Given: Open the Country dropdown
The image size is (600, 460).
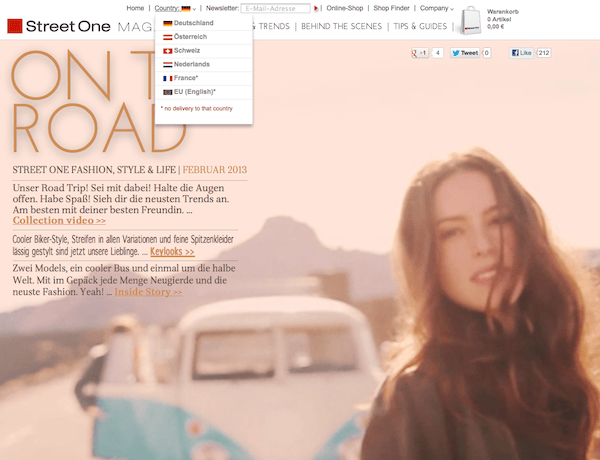Looking at the screenshot, I should 175,8.
